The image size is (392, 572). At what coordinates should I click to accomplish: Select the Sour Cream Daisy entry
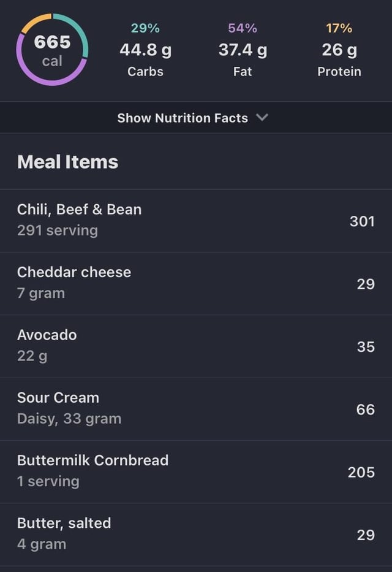click(x=196, y=409)
